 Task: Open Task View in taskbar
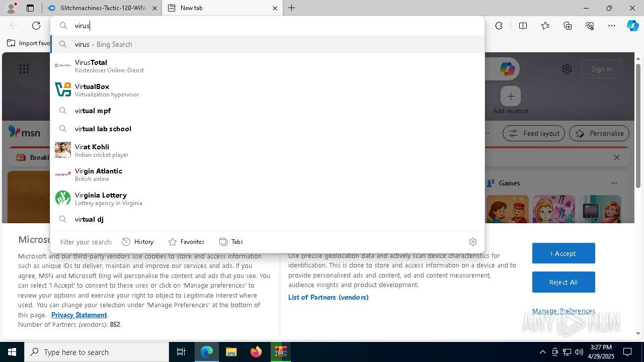(x=181, y=352)
